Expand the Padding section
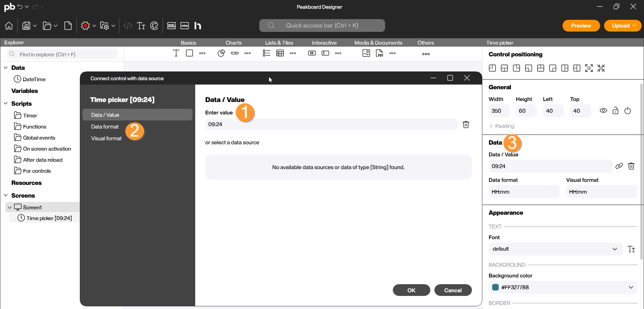The image size is (644, 309). coord(502,126)
